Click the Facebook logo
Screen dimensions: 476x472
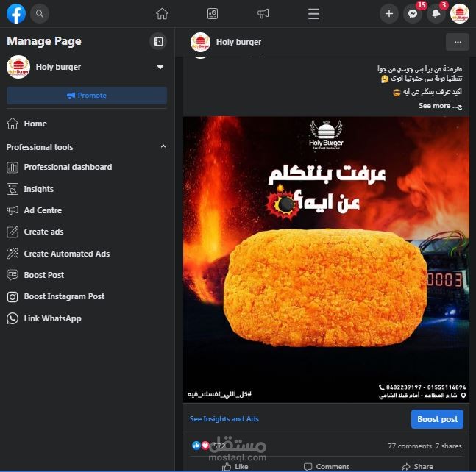[x=16, y=14]
